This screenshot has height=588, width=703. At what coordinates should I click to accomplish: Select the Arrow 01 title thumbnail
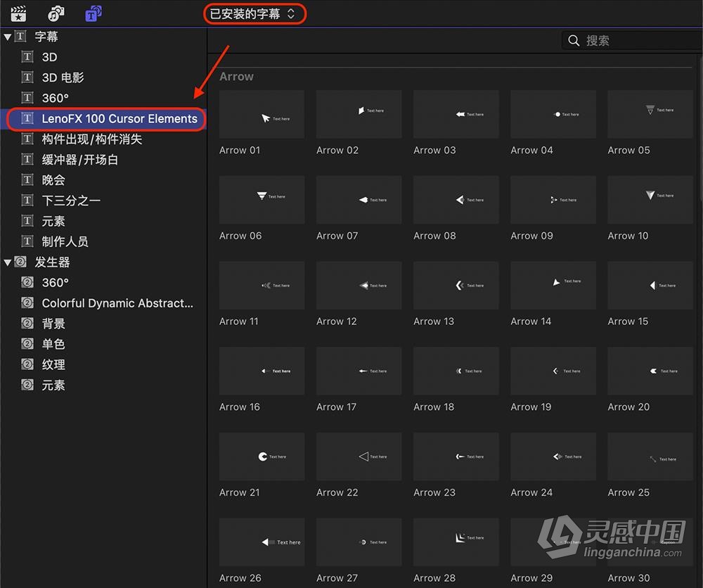pyautogui.click(x=262, y=115)
